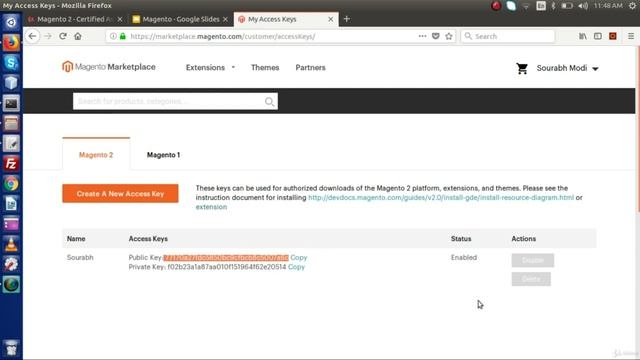This screenshot has width=640, height=360.
Task: Open Google Chrome from the dock
Action: coord(11,184)
